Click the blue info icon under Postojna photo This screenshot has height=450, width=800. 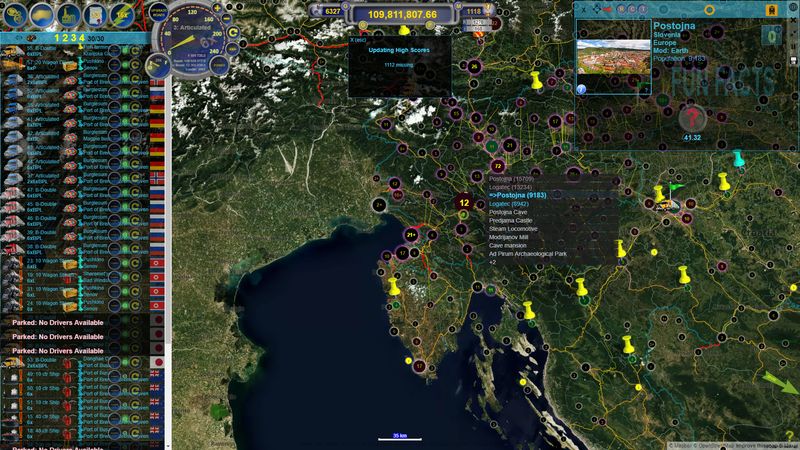(582, 89)
